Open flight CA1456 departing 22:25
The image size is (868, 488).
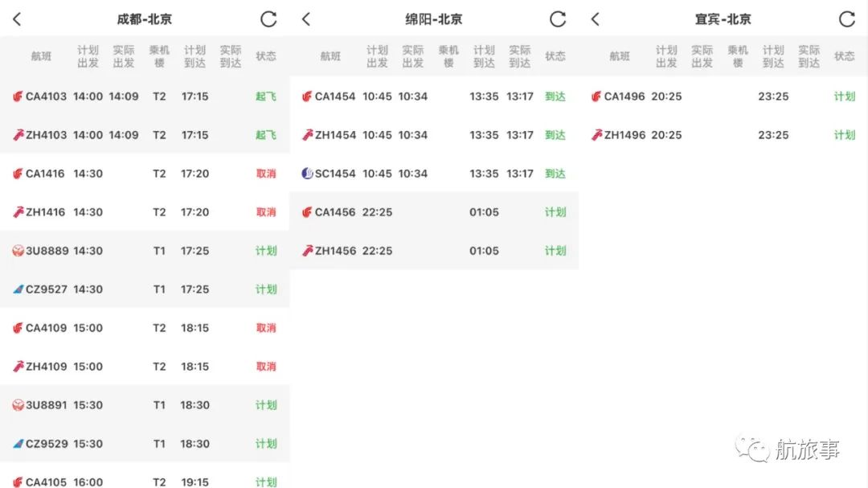[434, 212]
